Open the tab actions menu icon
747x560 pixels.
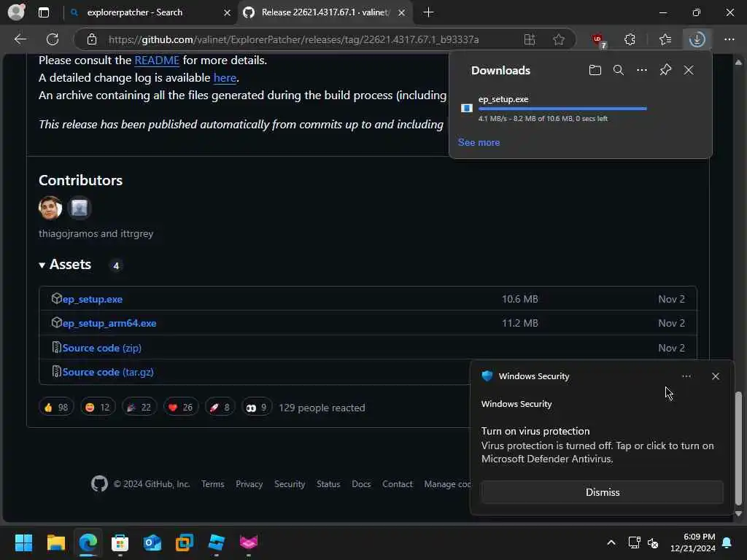44,12
